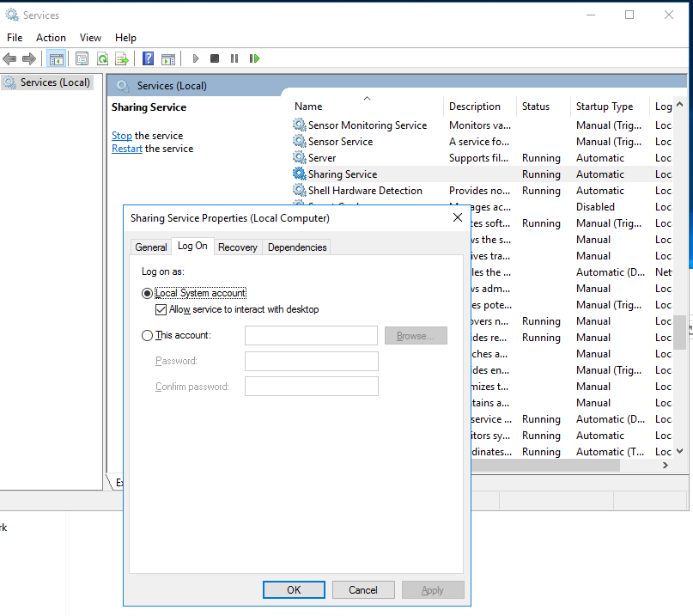Sort by Description column header

point(479,107)
